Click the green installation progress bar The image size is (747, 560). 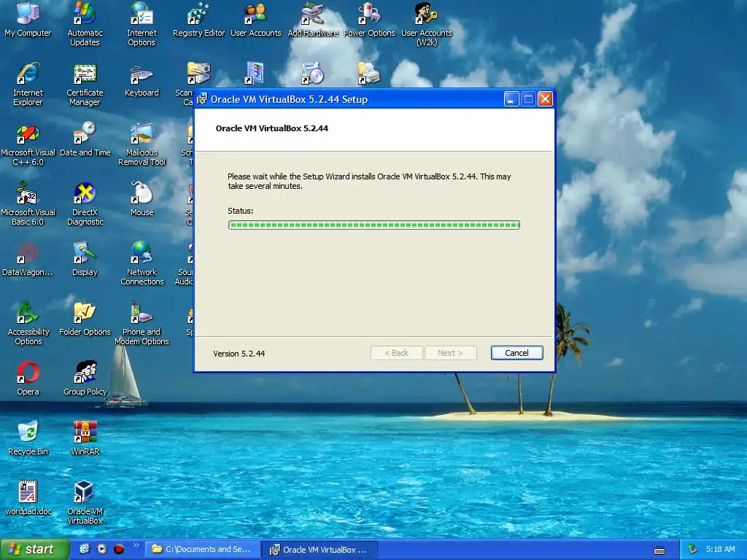coord(374,225)
